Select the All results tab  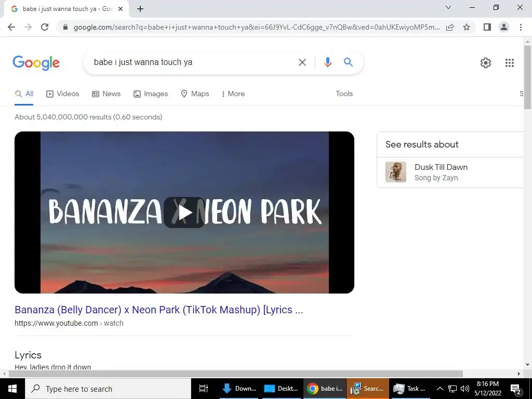24,94
